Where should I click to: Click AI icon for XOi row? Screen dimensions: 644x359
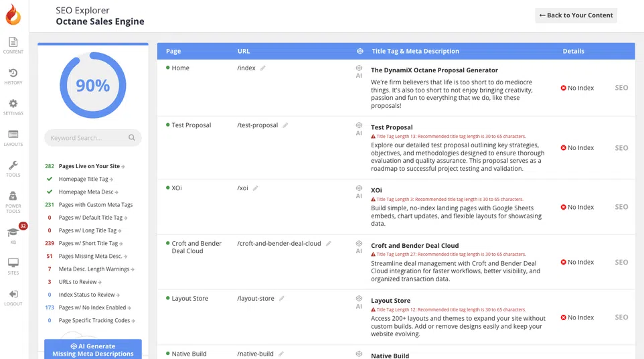click(359, 192)
